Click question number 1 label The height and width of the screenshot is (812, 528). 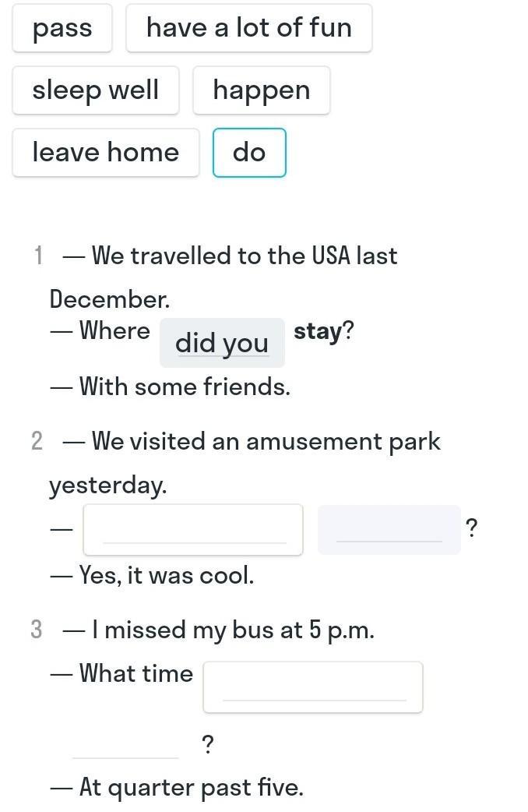(38, 256)
